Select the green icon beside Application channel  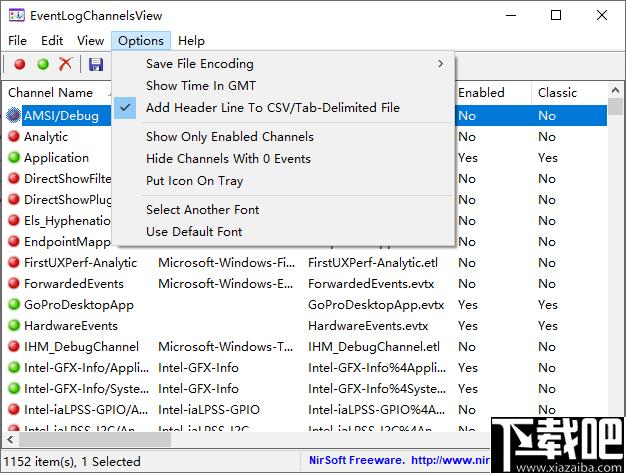point(14,157)
